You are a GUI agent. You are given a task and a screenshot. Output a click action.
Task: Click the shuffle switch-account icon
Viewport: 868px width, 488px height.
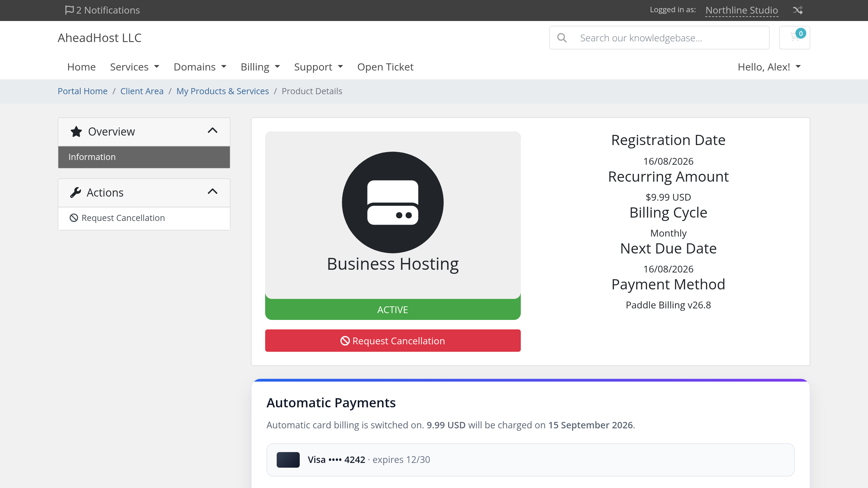pos(797,10)
